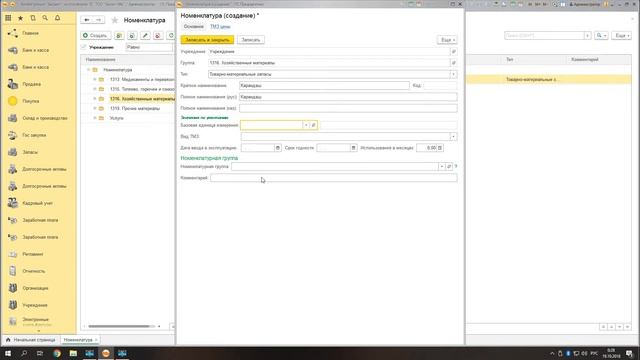640x360 pixels.
Task: Open the global search magnifier icon
Action: pos(45,18)
